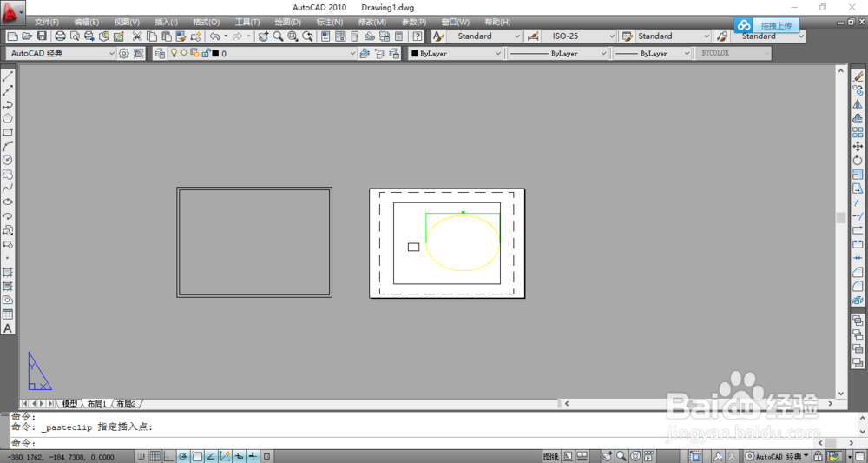Image resolution: width=868 pixels, height=463 pixels.
Task: Click the Workspace Settings gear icon
Action: (124, 53)
